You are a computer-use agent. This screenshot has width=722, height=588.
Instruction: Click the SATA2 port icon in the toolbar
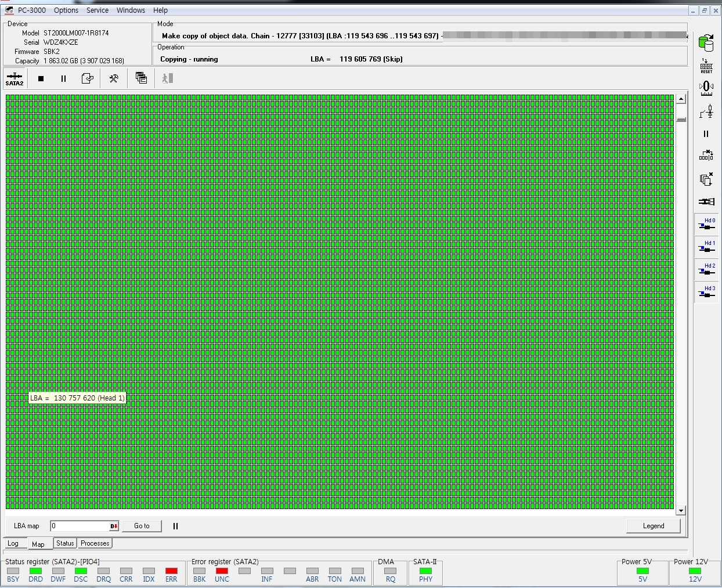[15, 78]
